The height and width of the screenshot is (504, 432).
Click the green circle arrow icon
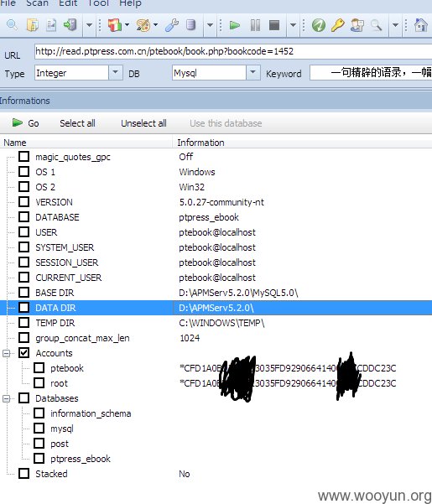[x=319, y=25]
